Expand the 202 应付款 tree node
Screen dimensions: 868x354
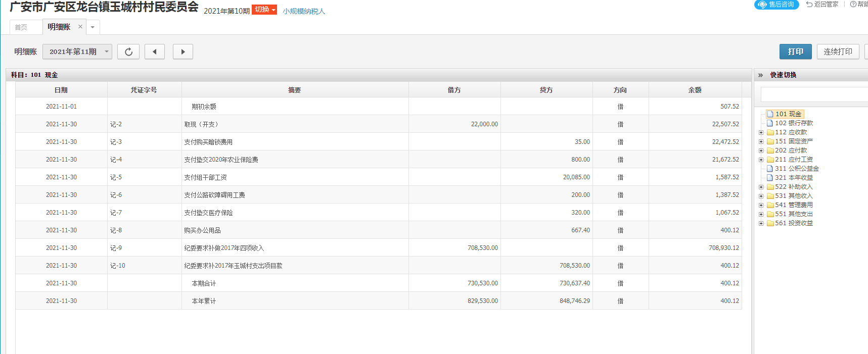(x=761, y=150)
